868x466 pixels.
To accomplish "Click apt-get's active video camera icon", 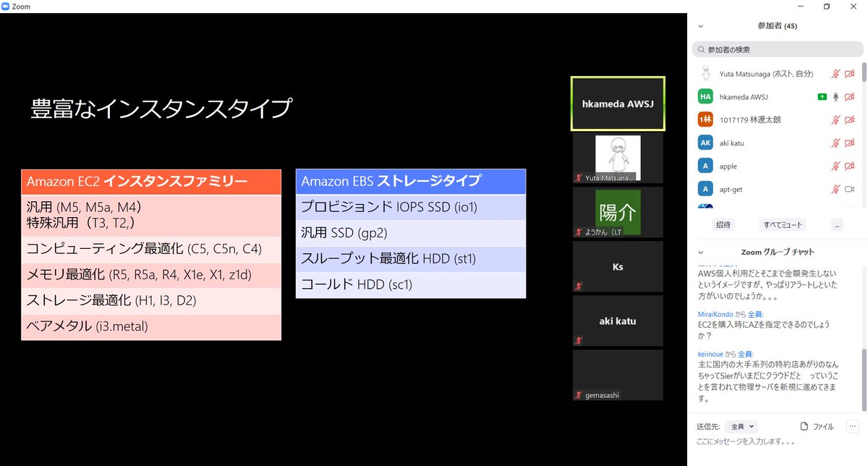I will (850, 189).
